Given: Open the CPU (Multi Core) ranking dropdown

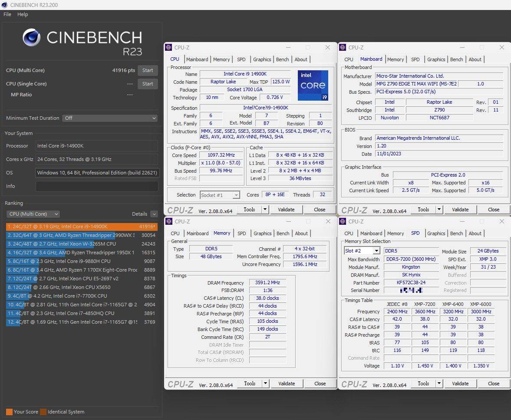Looking at the screenshot, I should pyautogui.click(x=33, y=214).
